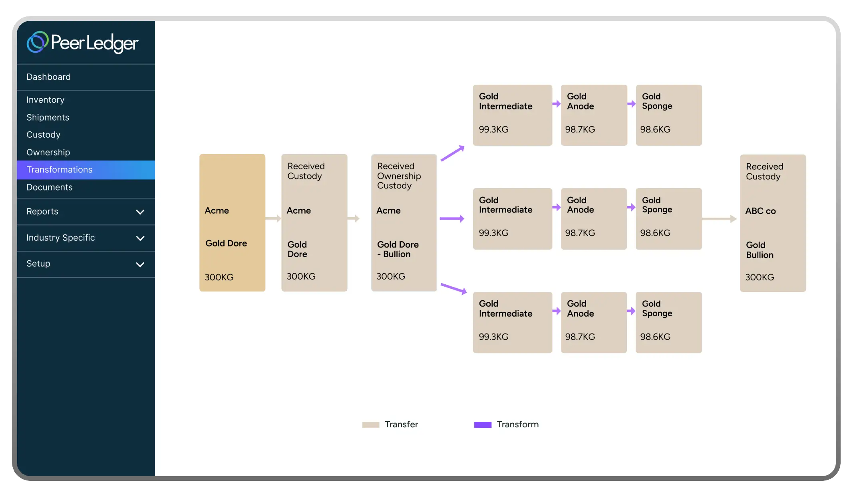The height and width of the screenshot is (504, 855).
Task: Click the arrow between top Gold Anode and Sponge
Action: 631,104
